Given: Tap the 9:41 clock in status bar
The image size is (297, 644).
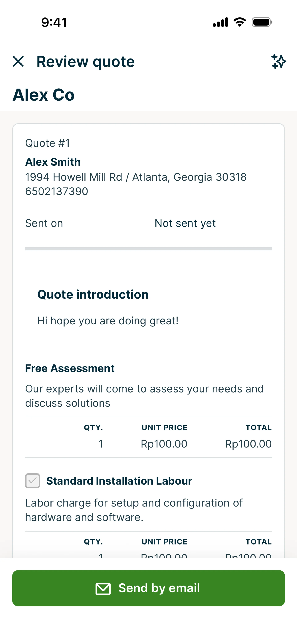Looking at the screenshot, I should point(54,22).
